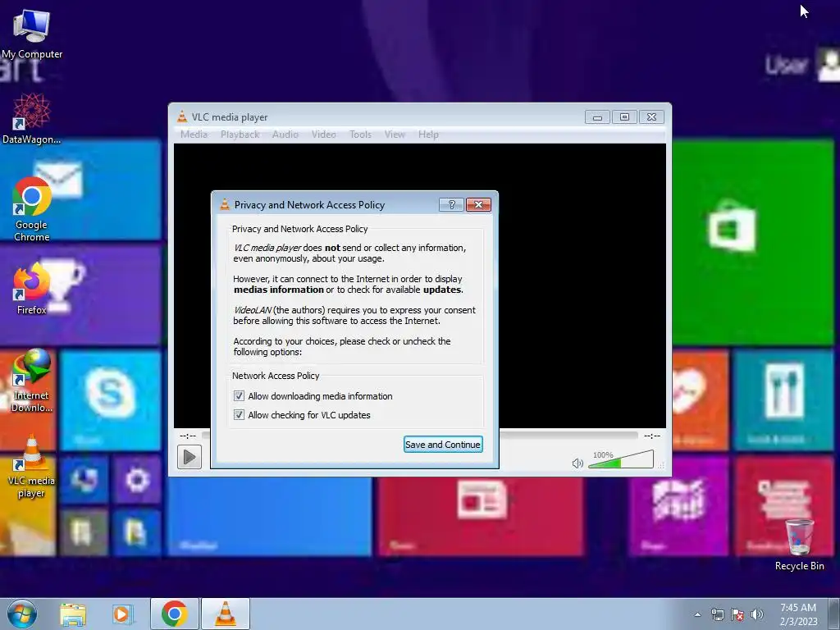Click the system volume speaker tray icon
The width and height of the screenshot is (840, 630).
[756, 614]
